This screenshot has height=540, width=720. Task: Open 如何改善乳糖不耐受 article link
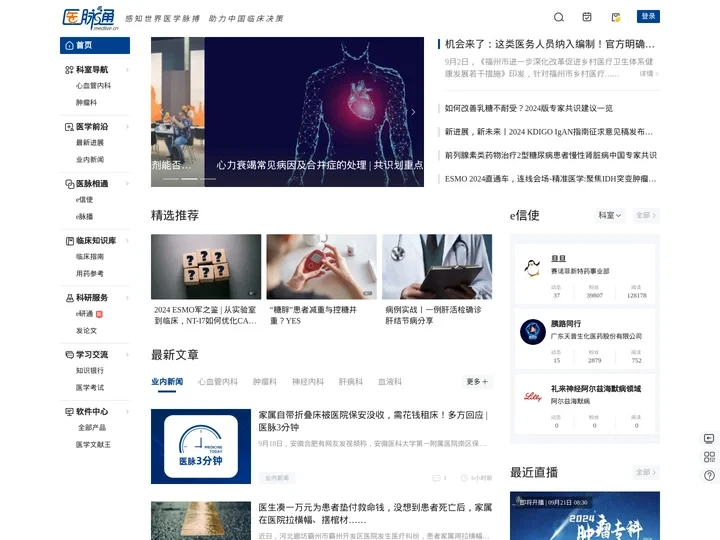coord(529,108)
